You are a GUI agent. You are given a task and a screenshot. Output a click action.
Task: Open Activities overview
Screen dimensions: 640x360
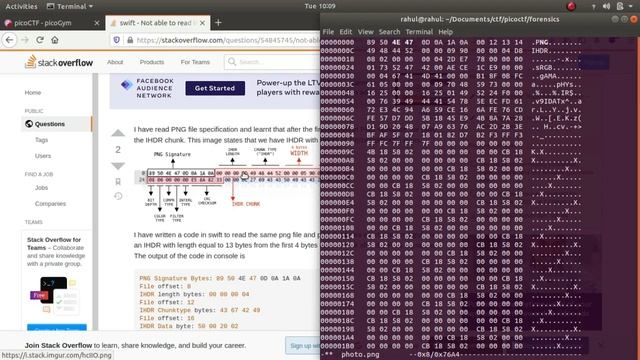click(21, 6)
